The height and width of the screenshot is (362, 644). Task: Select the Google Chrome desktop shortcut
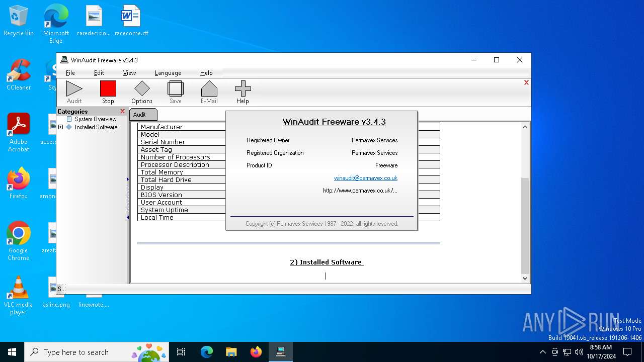19,241
